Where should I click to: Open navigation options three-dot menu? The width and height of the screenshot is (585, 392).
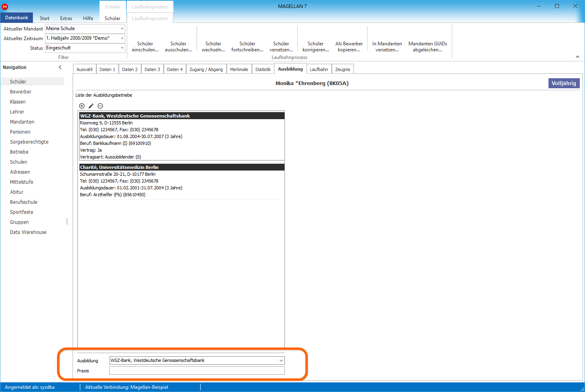click(x=67, y=222)
